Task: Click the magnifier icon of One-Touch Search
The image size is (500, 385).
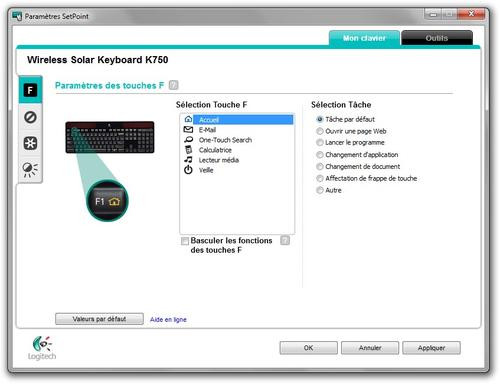Action: click(x=188, y=140)
